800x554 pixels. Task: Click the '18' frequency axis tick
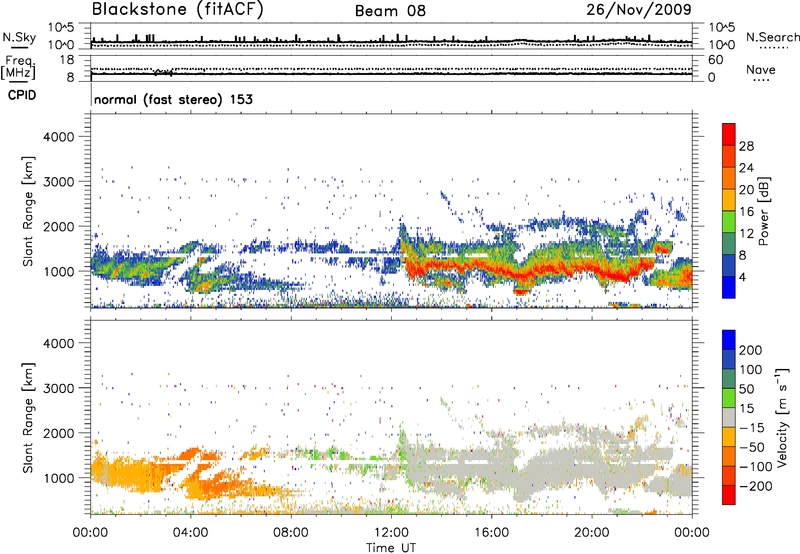(x=67, y=60)
